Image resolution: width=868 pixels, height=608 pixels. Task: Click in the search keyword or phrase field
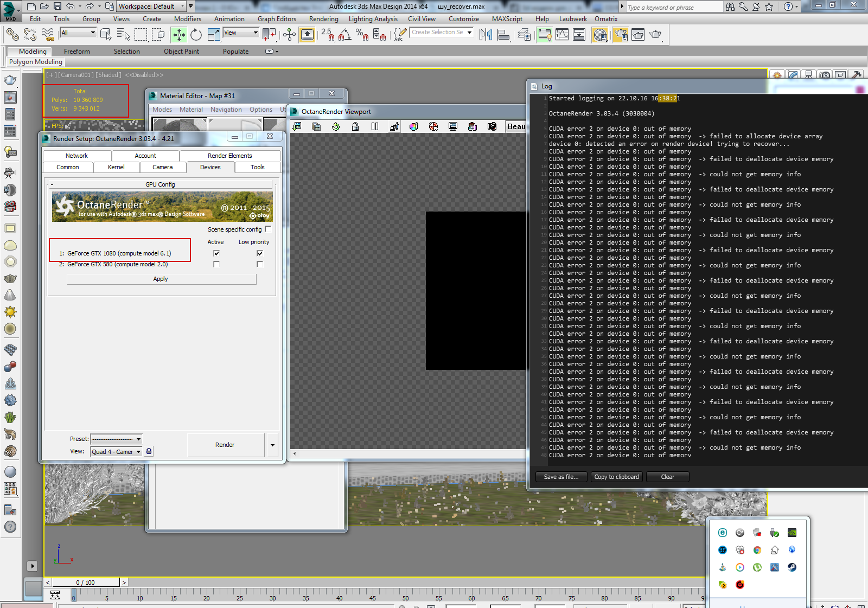pos(674,7)
